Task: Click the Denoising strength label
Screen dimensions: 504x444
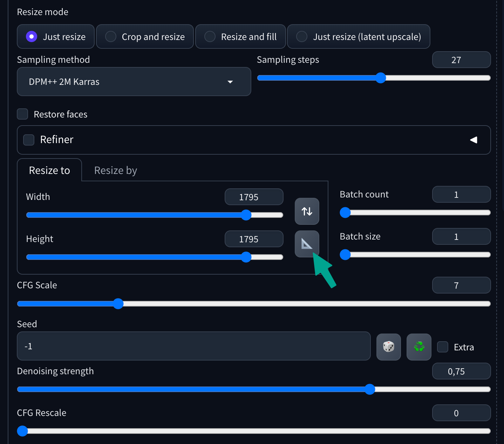Action: [x=55, y=371]
